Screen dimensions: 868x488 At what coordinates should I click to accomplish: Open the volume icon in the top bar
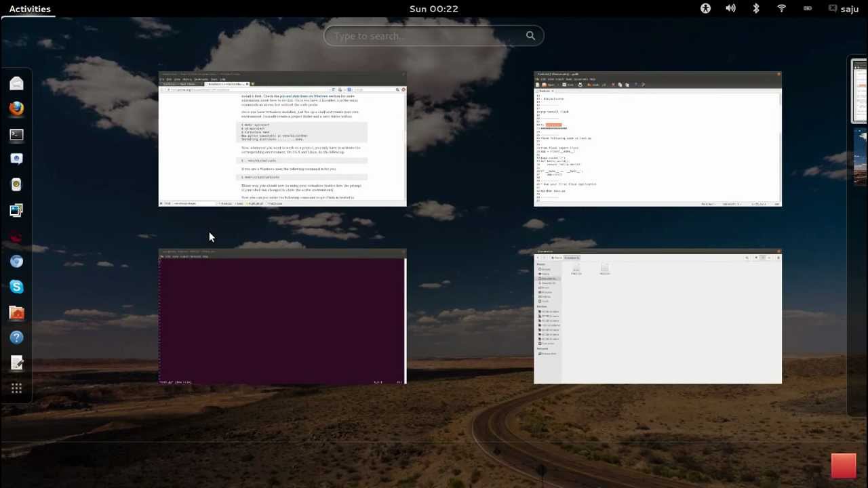pyautogui.click(x=730, y=9)
